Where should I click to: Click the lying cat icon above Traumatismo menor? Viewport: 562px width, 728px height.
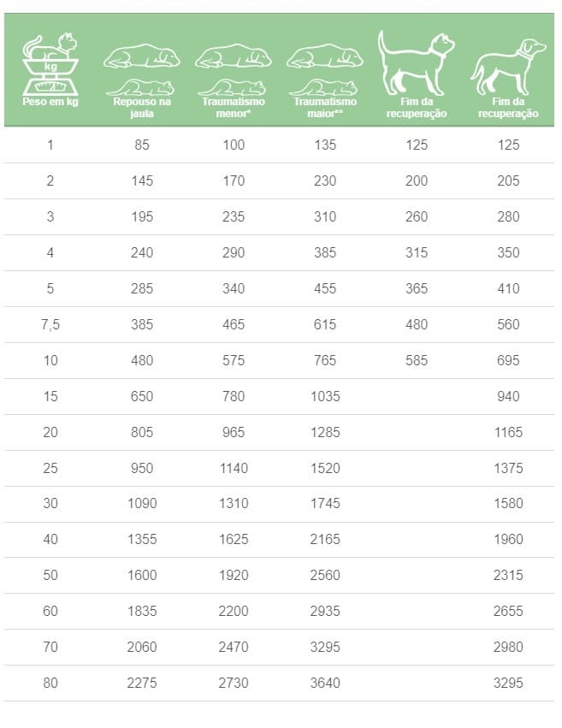click(x=233, y=87)
